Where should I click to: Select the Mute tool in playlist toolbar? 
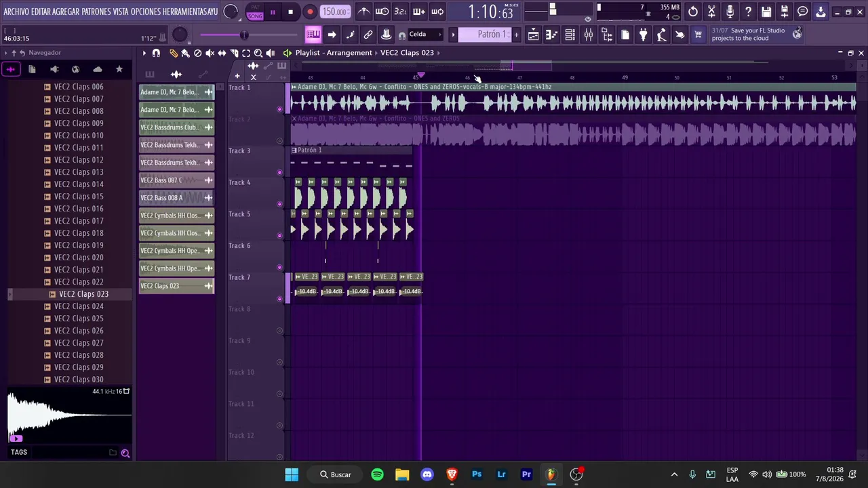[210, 53]
